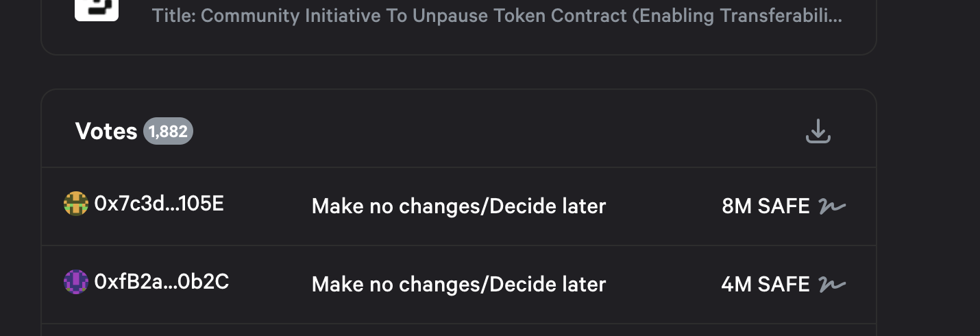Click the "Title:" label in the proposal card
This screenshot has height=336, width=980.
point(173,16)
